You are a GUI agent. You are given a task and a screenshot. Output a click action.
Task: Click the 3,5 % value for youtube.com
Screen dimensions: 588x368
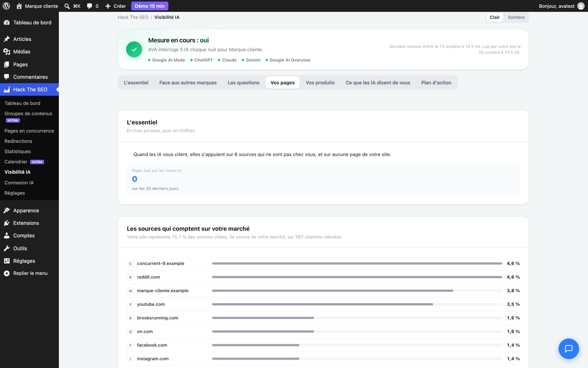(x=513, y=304)
